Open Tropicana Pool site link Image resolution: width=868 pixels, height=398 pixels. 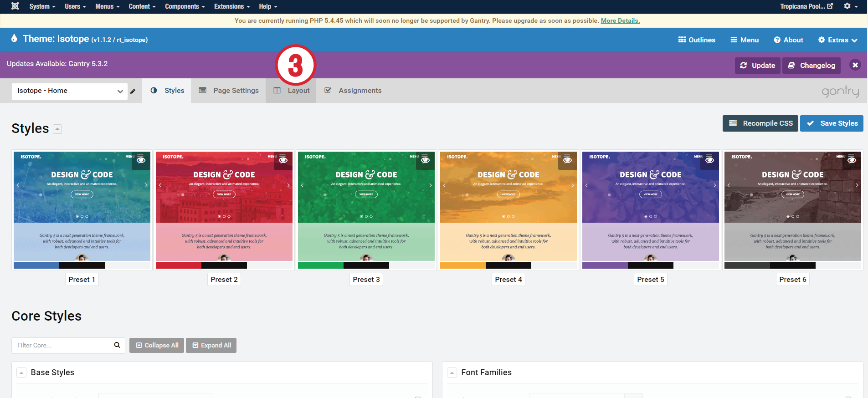point(806,6)
